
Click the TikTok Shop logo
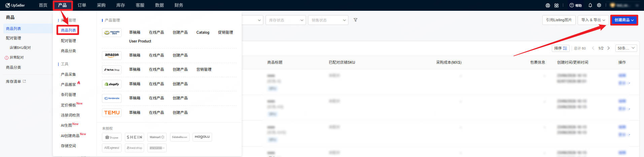(x=112, y=70)
